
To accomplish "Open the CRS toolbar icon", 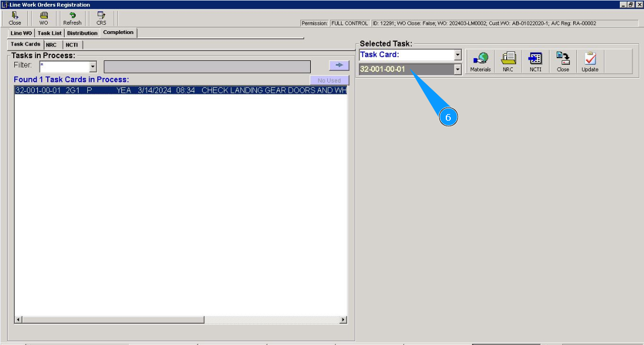I will point(101,19).
